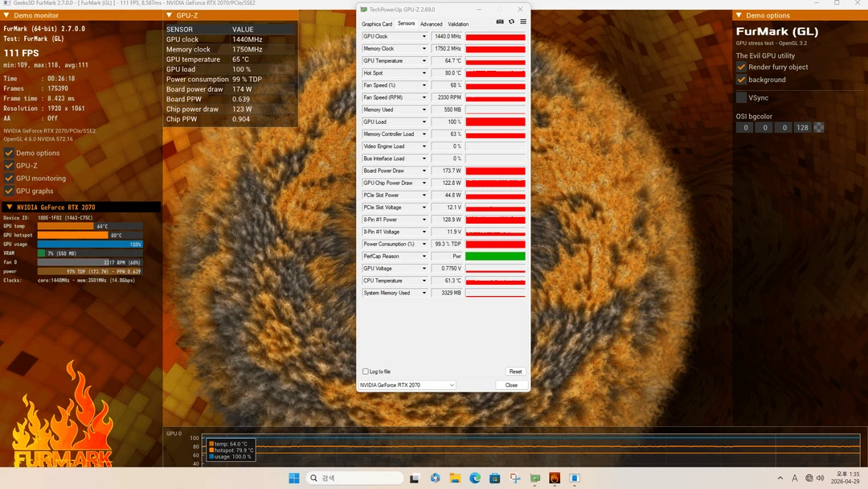Select the Sensors tab
868x489 pixels.
pos(406,23)
